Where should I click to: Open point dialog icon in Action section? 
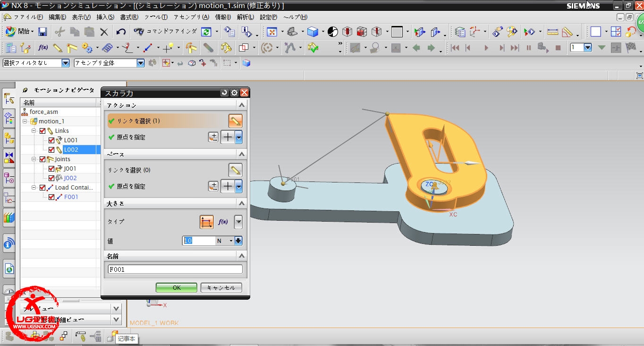point(213,137)
